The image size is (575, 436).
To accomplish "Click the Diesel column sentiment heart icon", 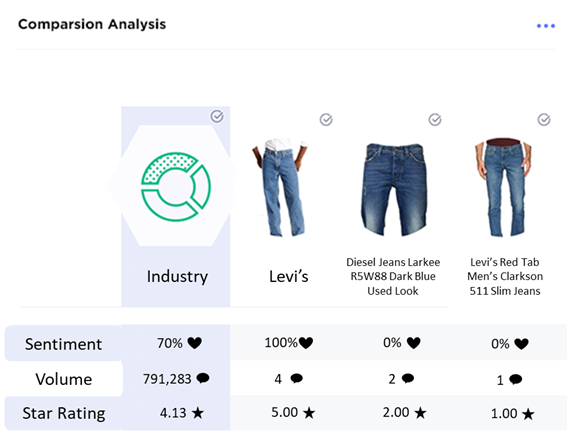I will (413, 343).
